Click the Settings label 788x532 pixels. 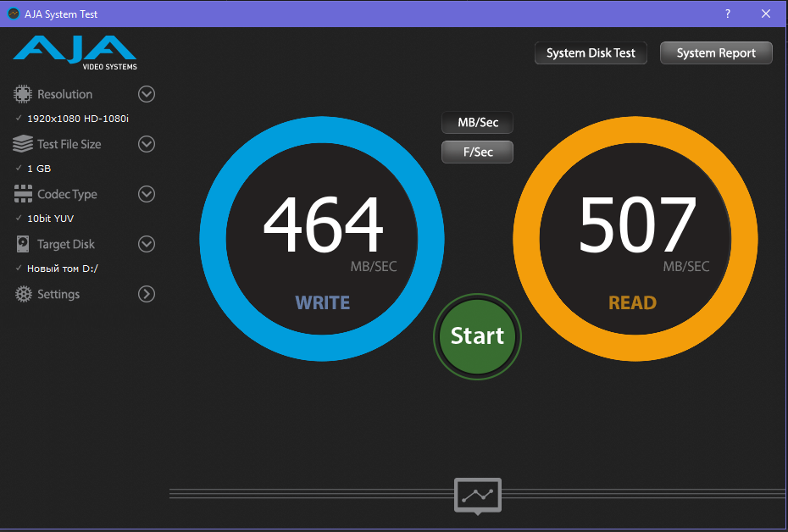58,295
